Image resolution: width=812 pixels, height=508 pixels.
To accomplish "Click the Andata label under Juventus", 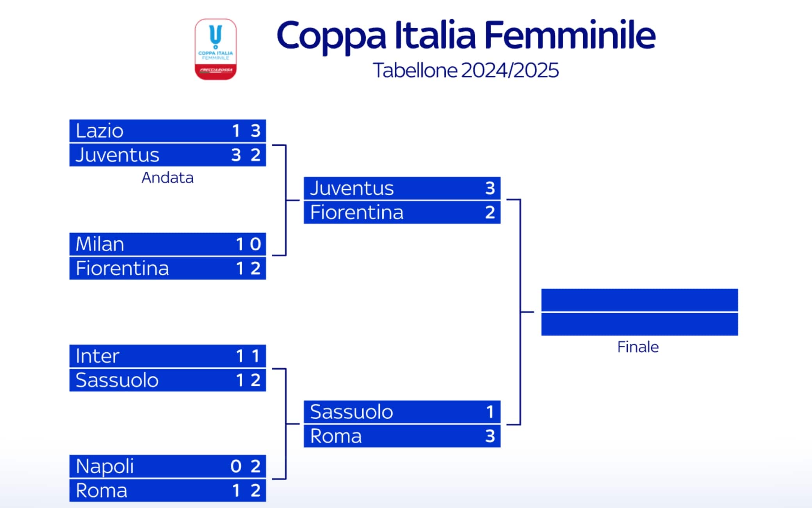I will coord(167,178).
